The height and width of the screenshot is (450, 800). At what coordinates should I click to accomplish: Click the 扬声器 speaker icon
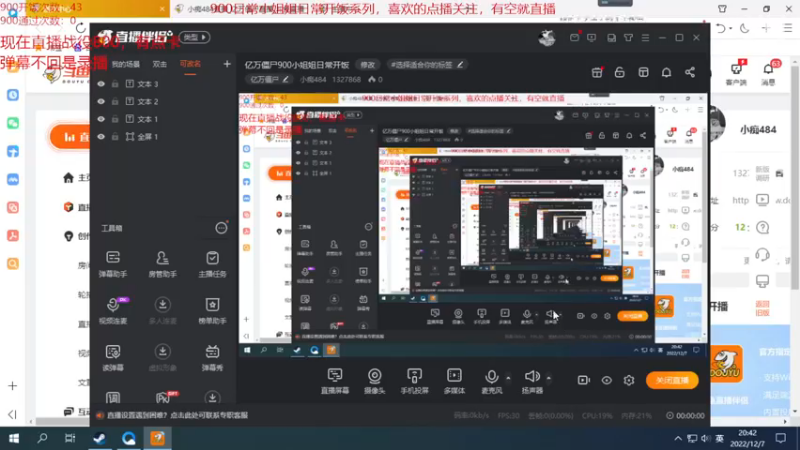click(x=532, y=377)
